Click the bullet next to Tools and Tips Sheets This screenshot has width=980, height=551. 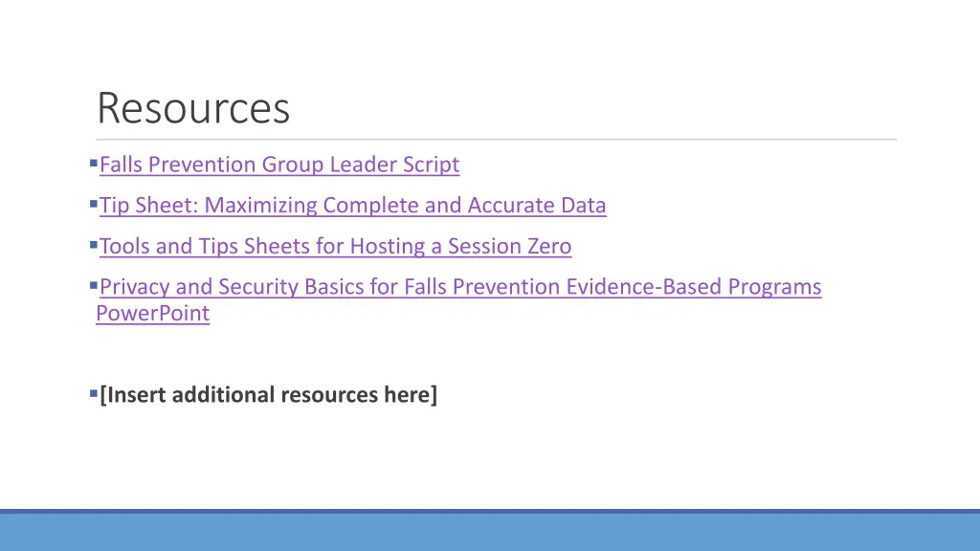coord(93,245)
